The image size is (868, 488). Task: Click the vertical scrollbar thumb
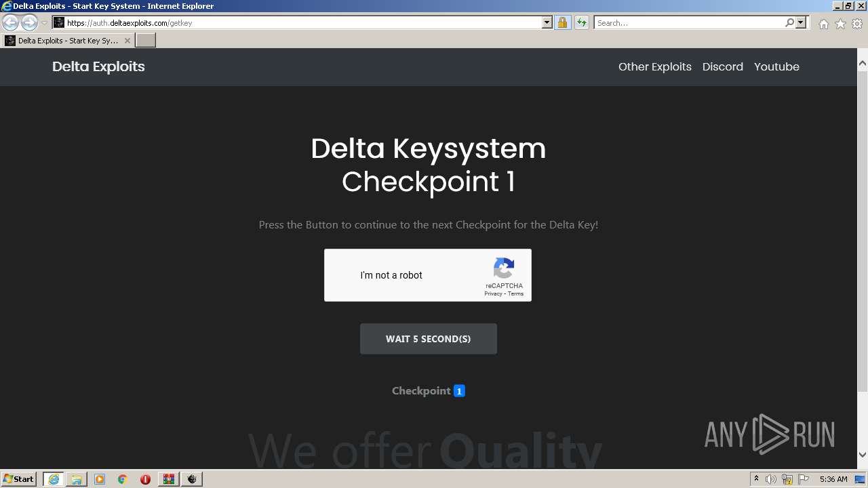[863, 230]
